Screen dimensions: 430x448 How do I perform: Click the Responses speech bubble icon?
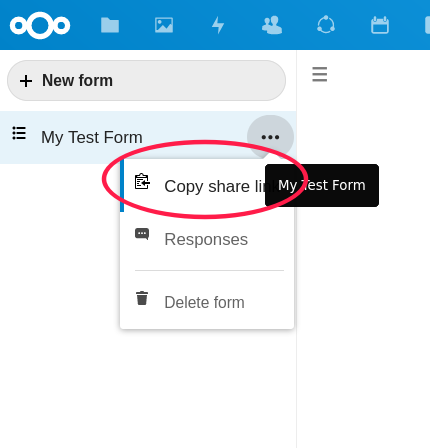(142, 234)
